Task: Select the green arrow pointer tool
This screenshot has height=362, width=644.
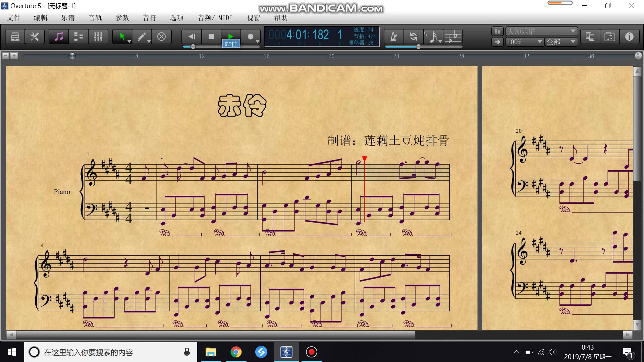Action: point(122,37)
